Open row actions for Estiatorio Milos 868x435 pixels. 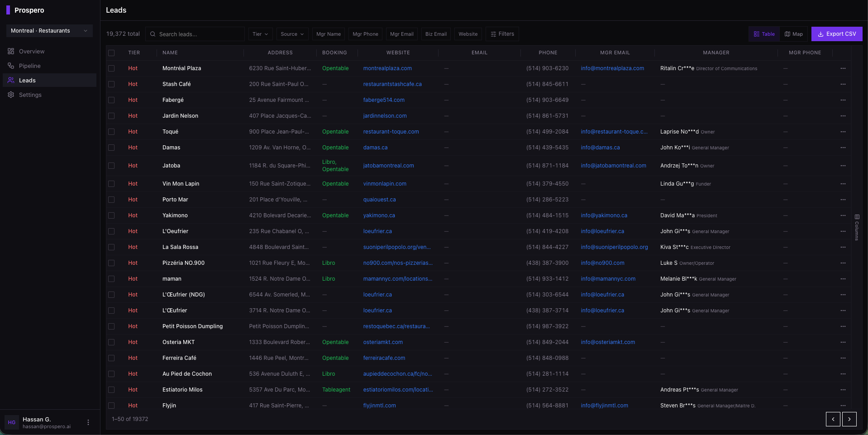843,390
